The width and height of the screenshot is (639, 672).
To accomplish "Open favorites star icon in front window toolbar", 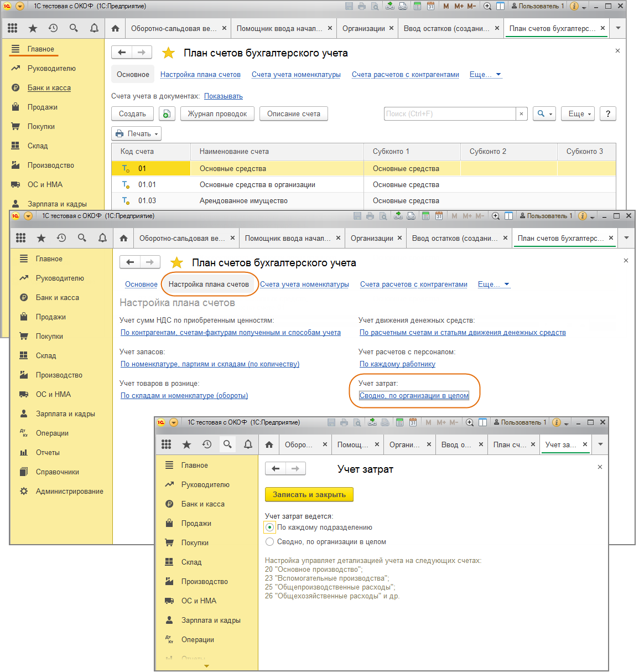I will tap(186, 444).
